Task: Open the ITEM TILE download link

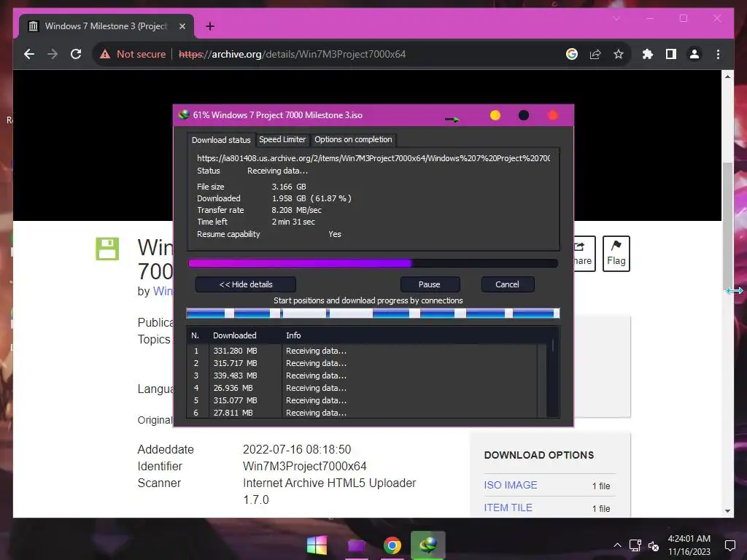Action: tap(508, 507)
